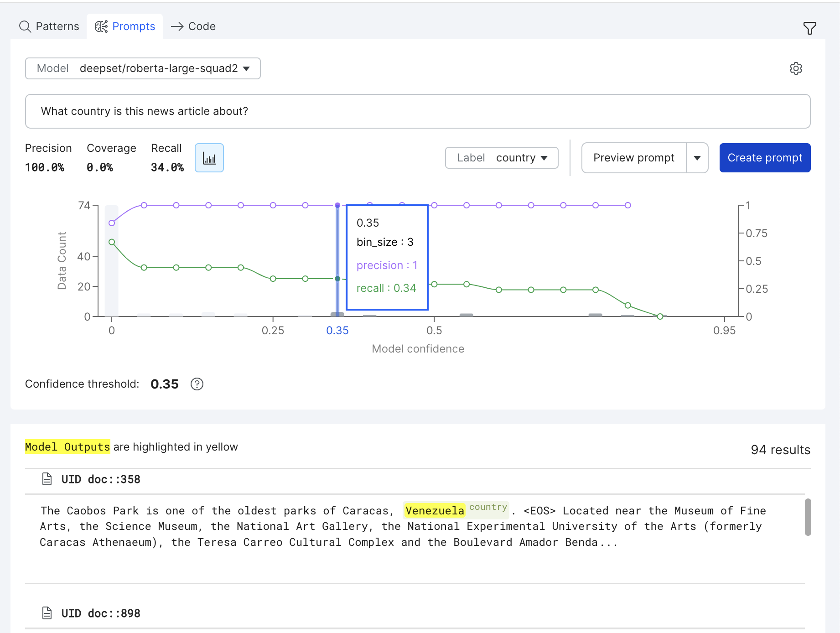Click green recall point at 0.25 confidence
840x633 pixels.
[273, 279]
